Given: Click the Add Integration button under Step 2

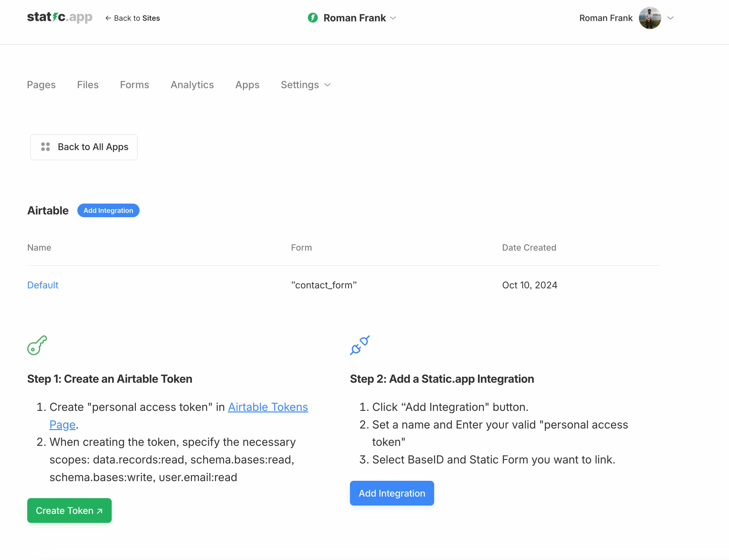Looking at the screenshot, I should pyautogui.click(x=392, y=493).
